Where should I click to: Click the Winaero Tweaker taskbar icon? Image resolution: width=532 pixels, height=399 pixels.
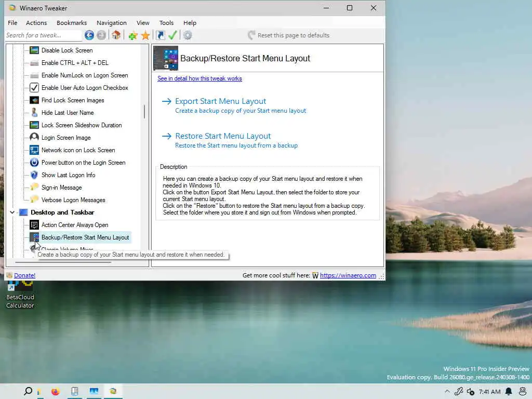click(x=113, y=391)
